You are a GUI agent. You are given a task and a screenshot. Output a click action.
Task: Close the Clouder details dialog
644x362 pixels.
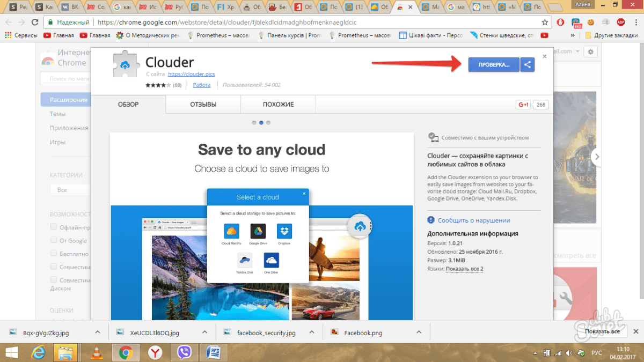(x=545, y=56)
